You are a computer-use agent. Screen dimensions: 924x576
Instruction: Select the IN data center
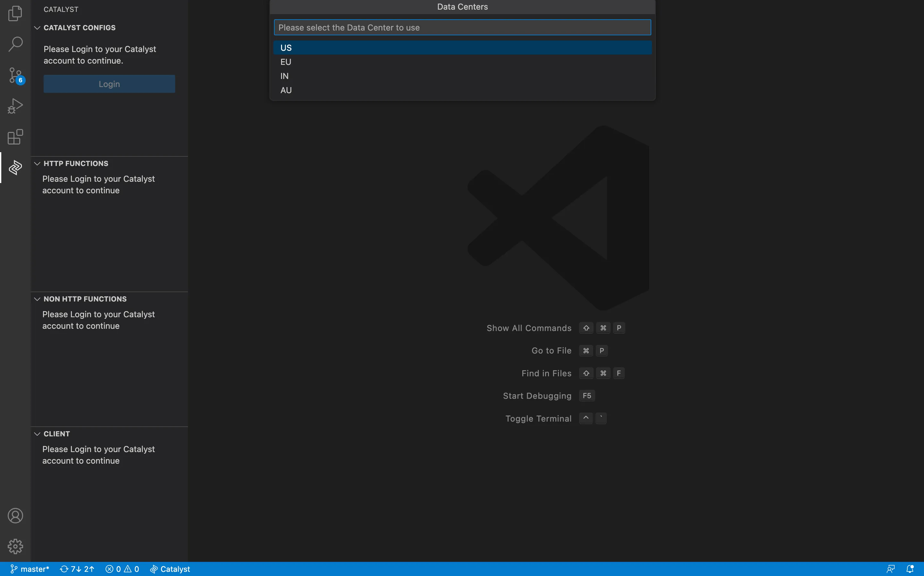point(462,76)
